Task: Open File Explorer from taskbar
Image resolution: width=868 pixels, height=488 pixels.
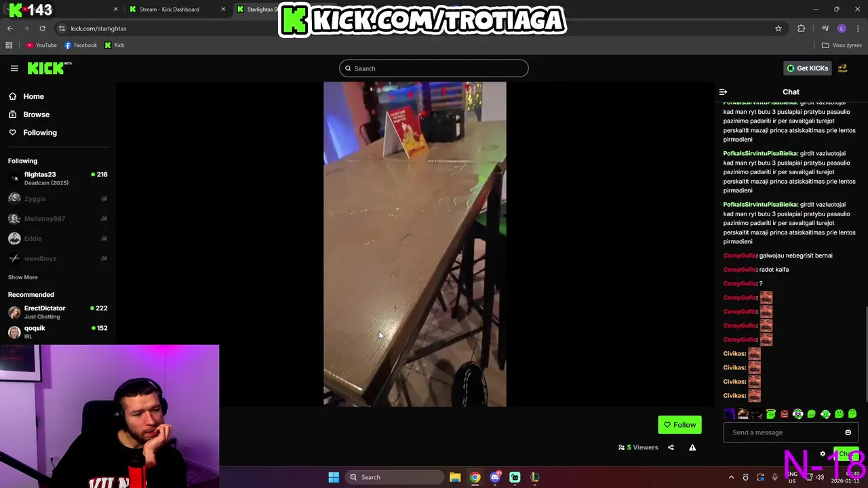Action: point(455,477)
